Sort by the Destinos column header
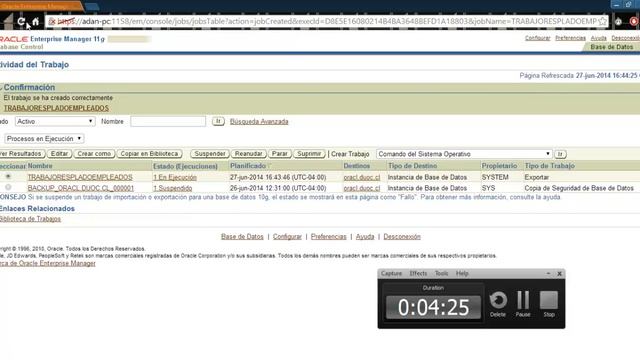640x360 pixels. click(357, 166)
